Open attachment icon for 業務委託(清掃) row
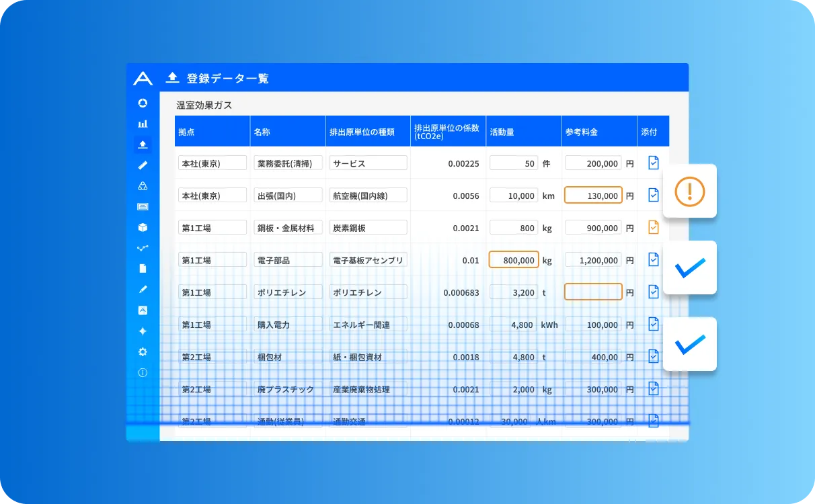Image resolution: width=815 pixels, height=504 pixels. click(653, 163)
